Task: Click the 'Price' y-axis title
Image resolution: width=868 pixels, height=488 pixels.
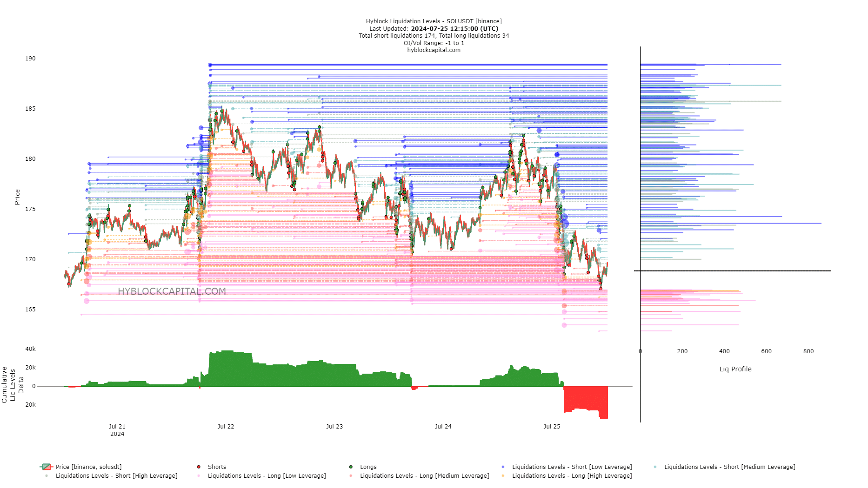Action: tap(17, 197)
